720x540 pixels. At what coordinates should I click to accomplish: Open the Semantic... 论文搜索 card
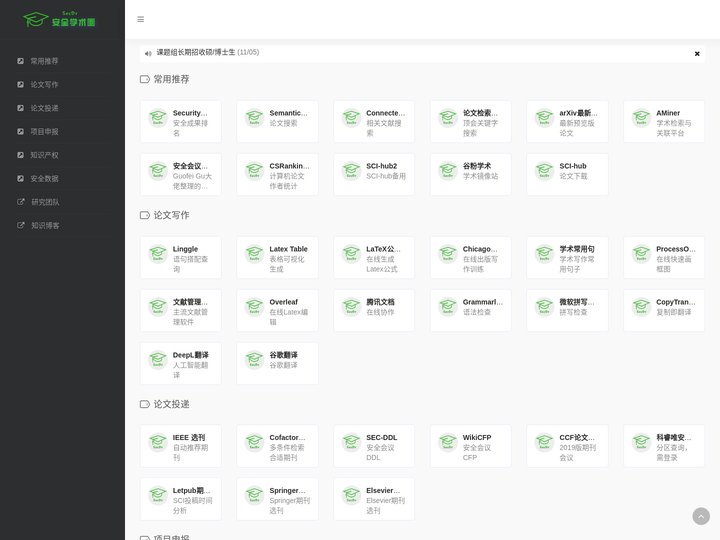coord(277,122)
